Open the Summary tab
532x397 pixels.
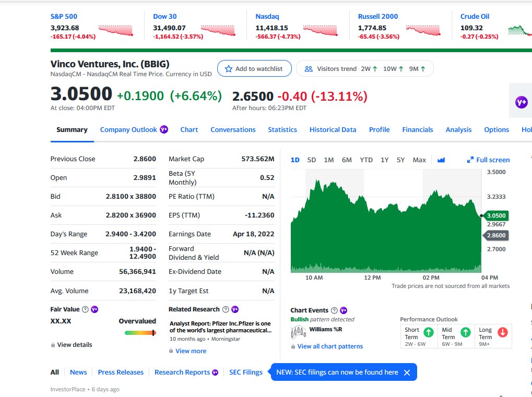(72, 129)
